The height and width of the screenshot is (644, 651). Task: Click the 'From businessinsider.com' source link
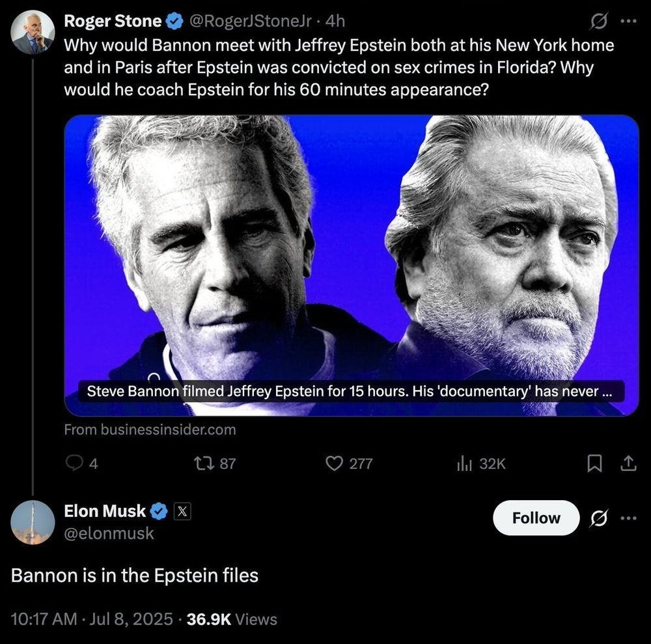150,430
